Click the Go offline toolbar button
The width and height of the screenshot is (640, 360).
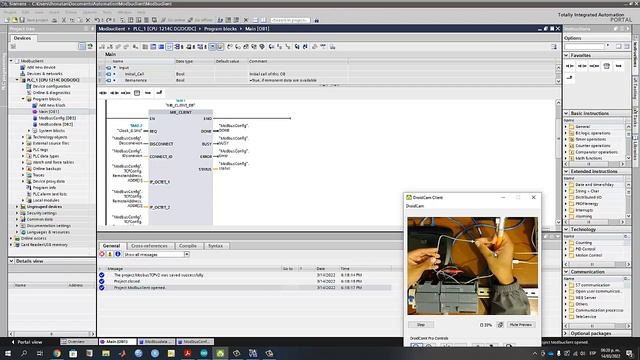(201, 20)
